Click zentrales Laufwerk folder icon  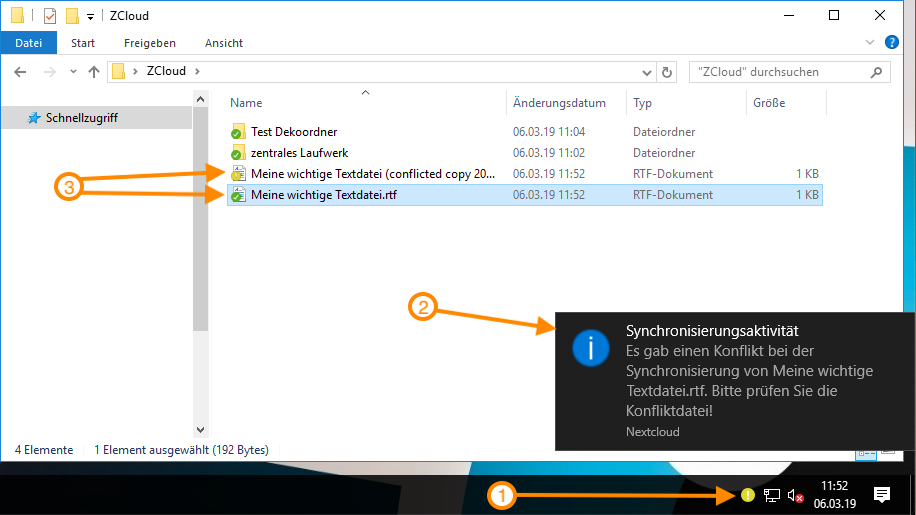pos(237,153)
